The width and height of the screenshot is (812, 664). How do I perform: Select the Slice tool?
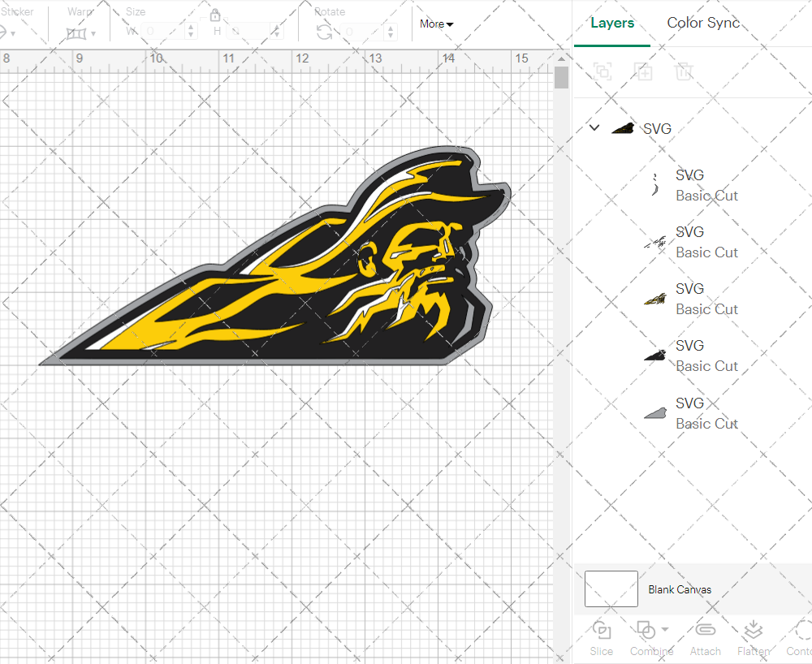601,639
